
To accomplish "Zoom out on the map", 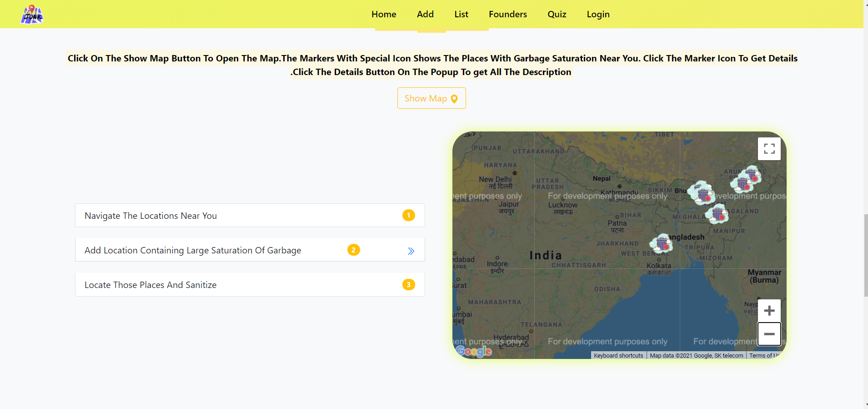I will [x=769, y=334].
